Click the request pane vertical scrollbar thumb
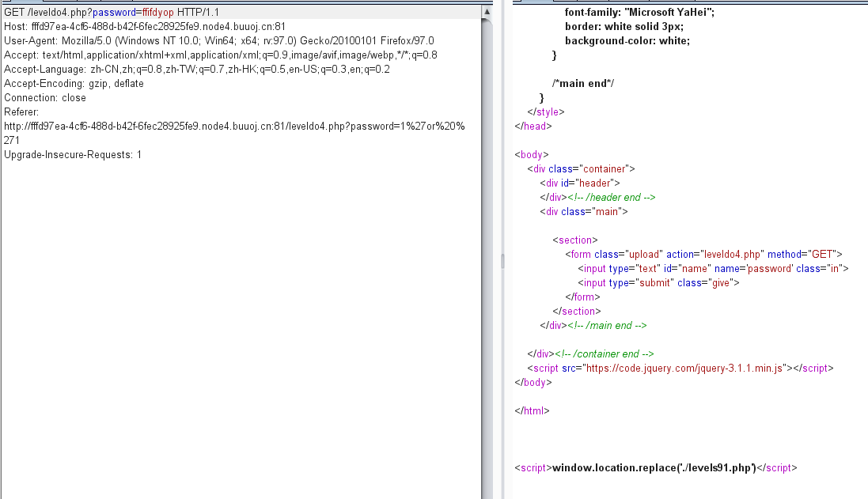 click(x=487, y=259)
